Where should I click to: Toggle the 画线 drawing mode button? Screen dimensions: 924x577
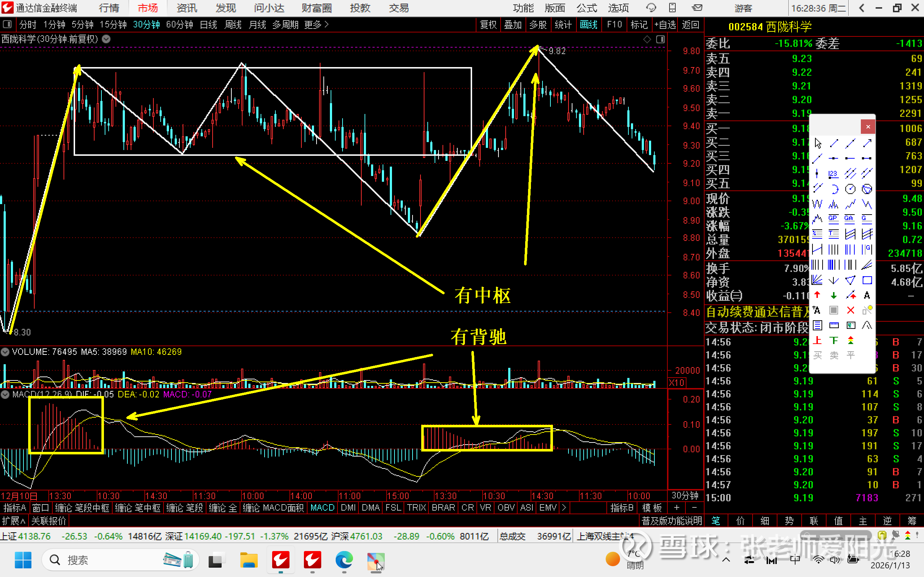(x=588, y=25)
